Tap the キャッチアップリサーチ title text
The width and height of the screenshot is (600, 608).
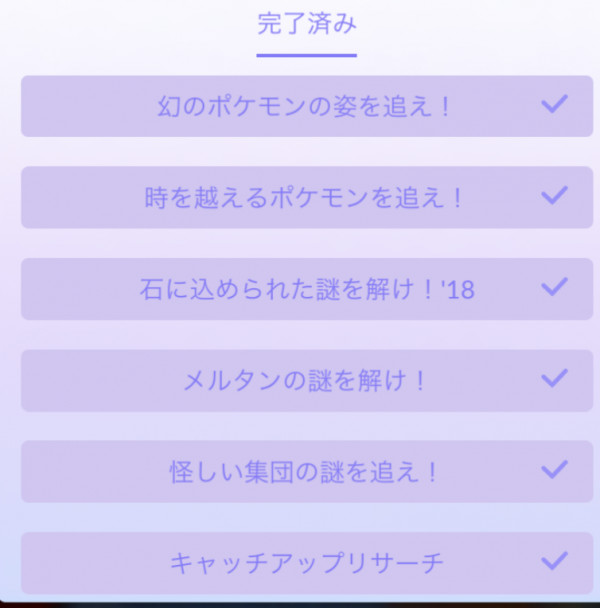(x=307, y=563)
